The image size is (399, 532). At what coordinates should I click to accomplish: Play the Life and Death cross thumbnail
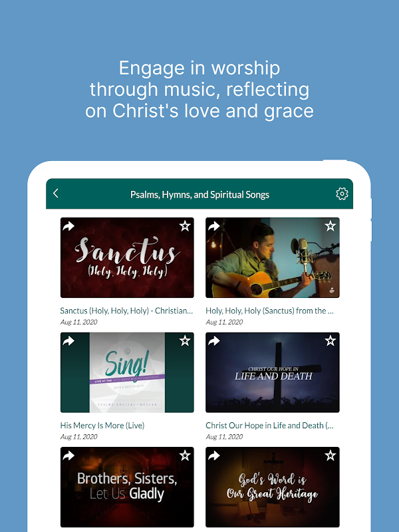(273, 372)
